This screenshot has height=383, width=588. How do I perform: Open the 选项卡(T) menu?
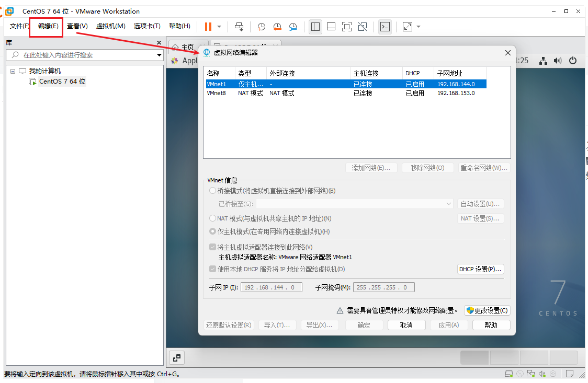pos(147,26)
